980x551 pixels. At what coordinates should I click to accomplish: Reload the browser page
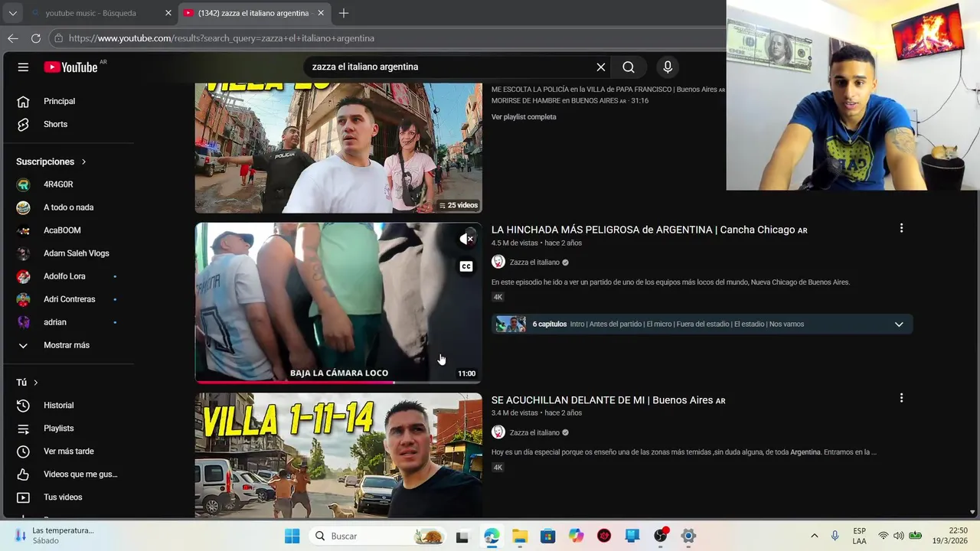[x=36, y=38]
